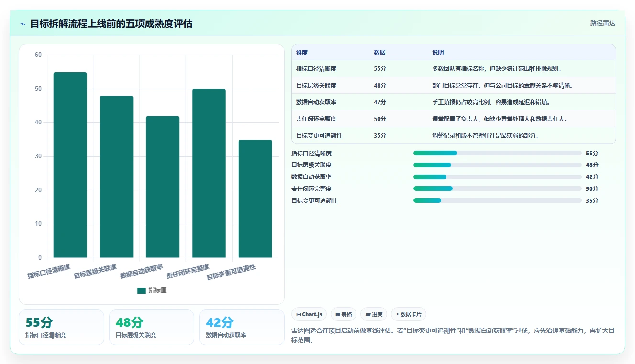This screenshot has width=635, height=364.
Task: Click the 责任闭环完整度 progress bar
Action: (498, 188)
